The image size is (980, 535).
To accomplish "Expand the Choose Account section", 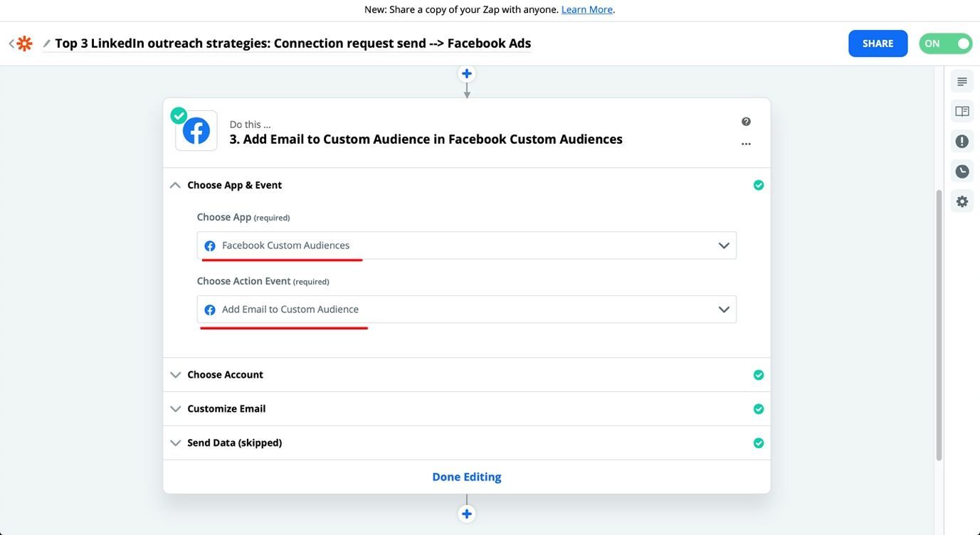I will (x=175, y=375).
